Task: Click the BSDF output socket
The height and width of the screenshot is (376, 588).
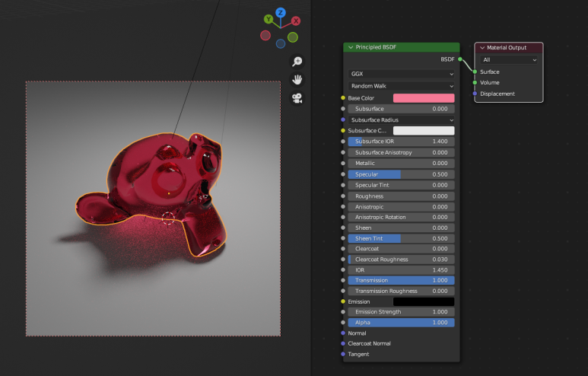Action: pyautogui.click(x=459, y=59)
